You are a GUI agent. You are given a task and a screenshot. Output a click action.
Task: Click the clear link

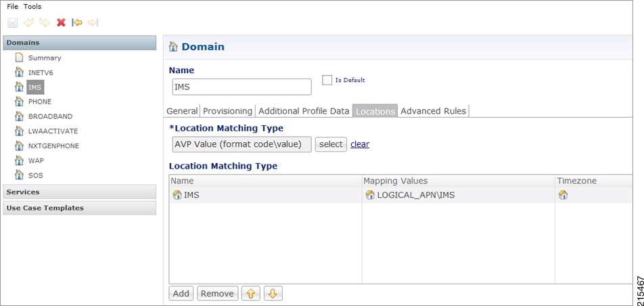click(360, 144)
